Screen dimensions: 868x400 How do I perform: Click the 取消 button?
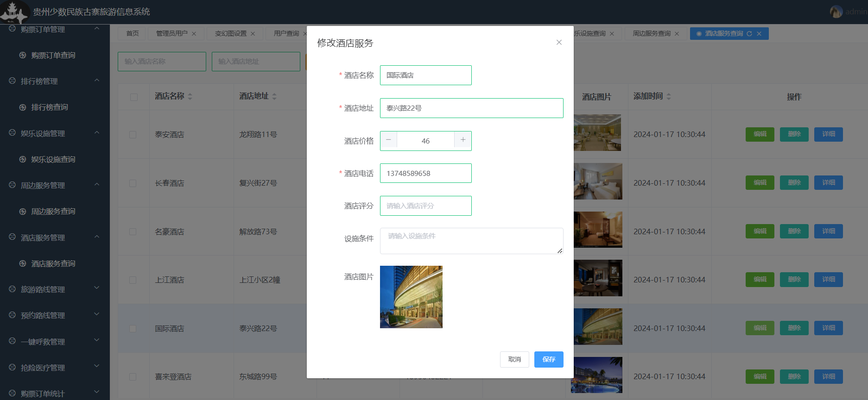pos(514,359)
